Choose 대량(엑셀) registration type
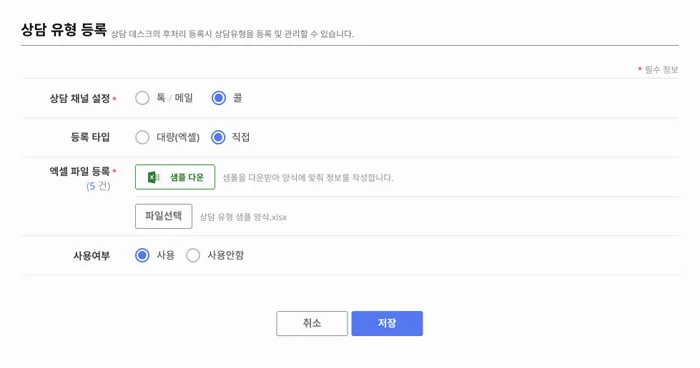Viewport: 700px width, 368px height. (142, 138)
